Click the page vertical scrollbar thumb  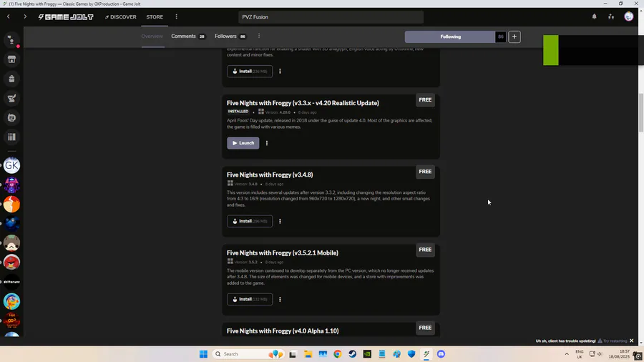coord(640,113)
